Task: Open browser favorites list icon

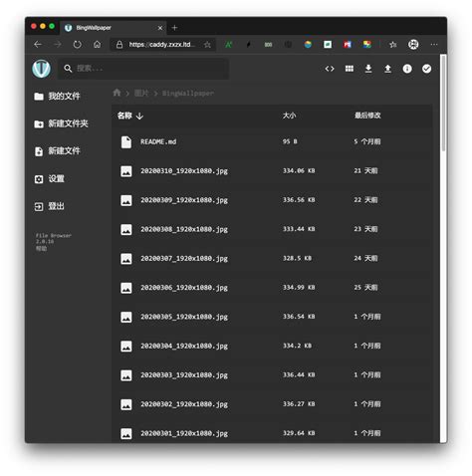Action: [393, 45]
